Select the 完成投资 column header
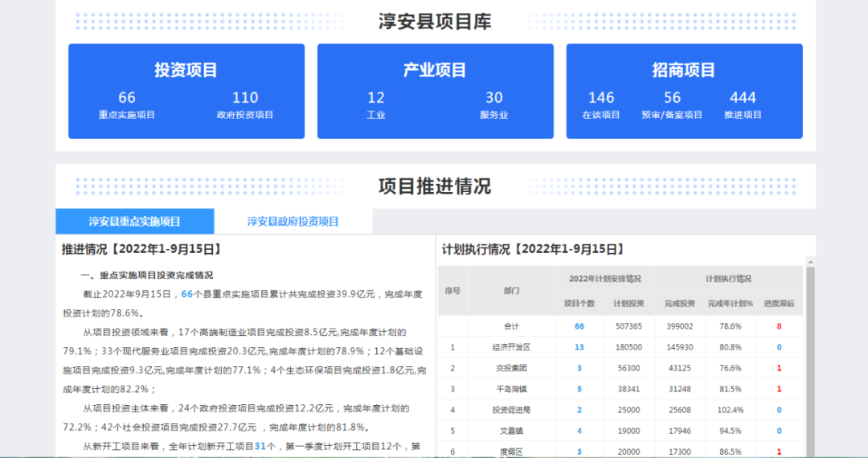 click(x=680, y=304)
